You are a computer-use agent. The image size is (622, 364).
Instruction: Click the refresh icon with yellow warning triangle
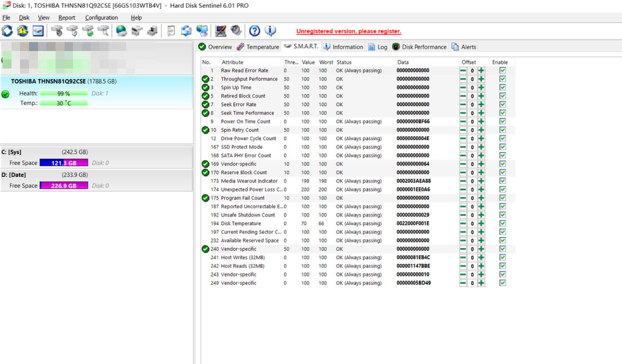click(23, 31)
